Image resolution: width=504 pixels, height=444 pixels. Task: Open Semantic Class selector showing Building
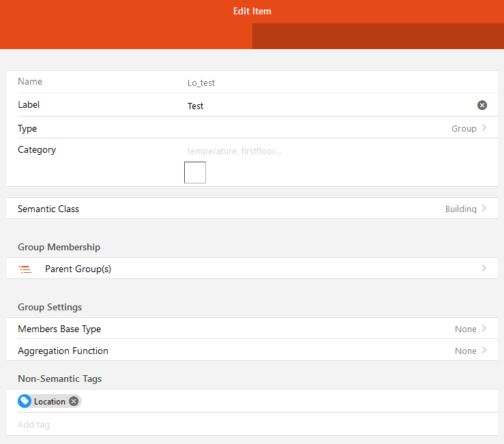pos(252,209)
